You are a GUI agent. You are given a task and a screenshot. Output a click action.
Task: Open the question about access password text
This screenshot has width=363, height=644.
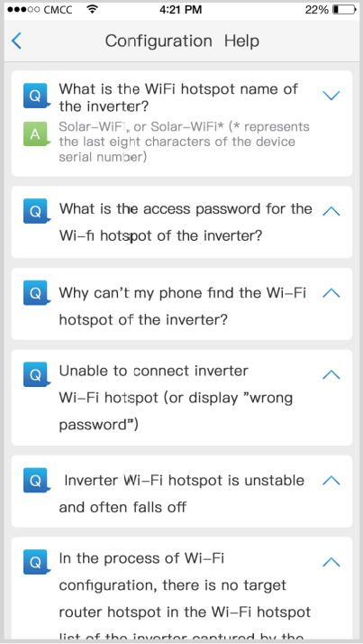(x=186, y=222)
